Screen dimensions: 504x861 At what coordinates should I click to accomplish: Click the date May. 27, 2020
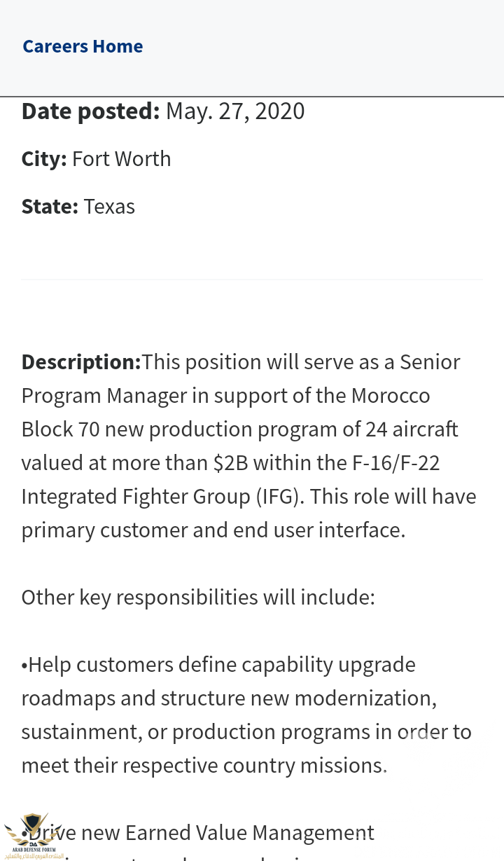point(235,111)
